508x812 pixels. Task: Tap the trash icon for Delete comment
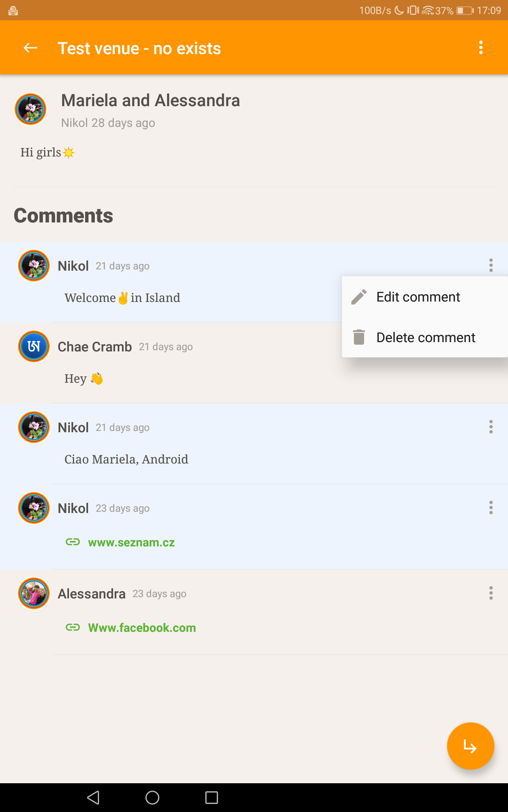(359, 337)
